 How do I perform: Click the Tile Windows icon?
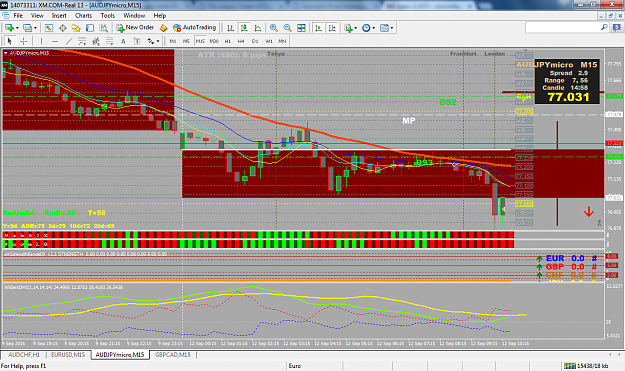(301, 27)
